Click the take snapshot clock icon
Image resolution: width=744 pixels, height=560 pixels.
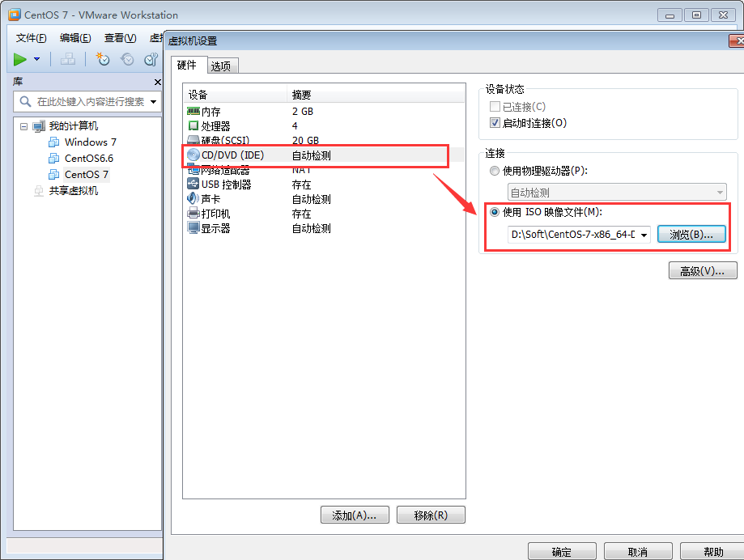click(x=103, y=59)
